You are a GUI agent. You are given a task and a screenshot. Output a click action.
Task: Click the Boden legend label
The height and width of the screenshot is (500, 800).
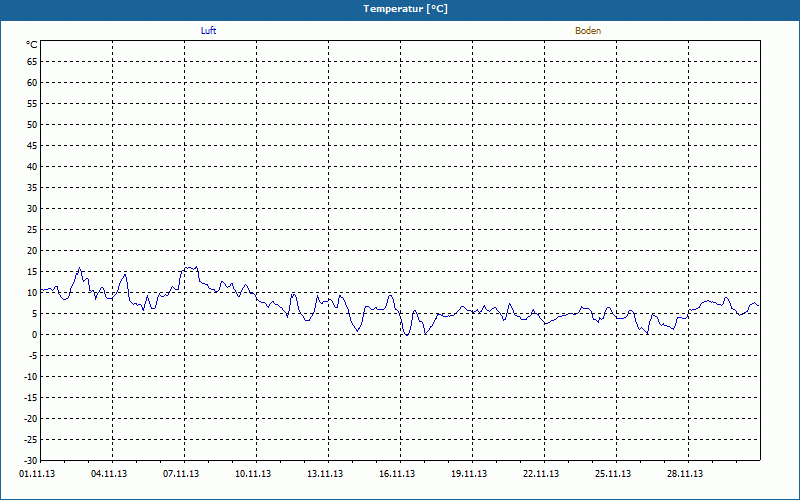pyautogui.click(x=588, y=31)
